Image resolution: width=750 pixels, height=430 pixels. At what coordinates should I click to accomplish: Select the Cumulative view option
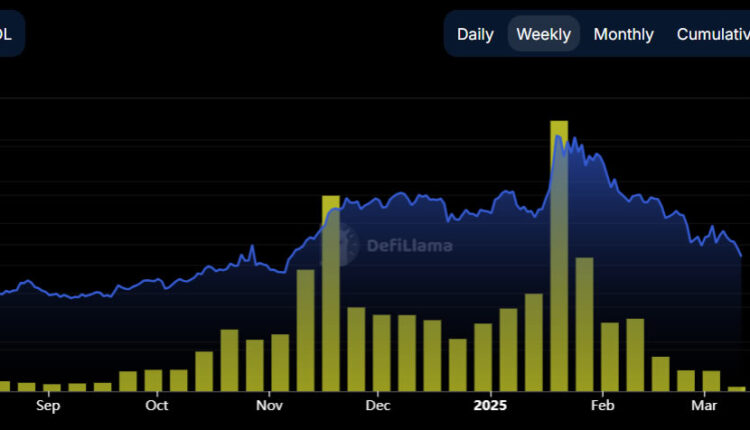[712, 34]
